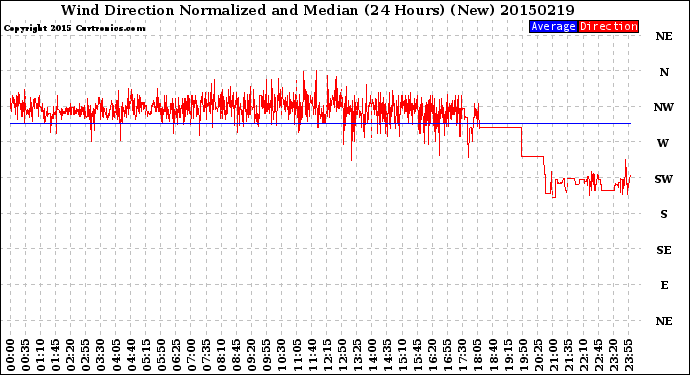The height and width of the screenshot is (375, 690).
Task: Click the 07:35 time axis label
Action: pos(206,355)
